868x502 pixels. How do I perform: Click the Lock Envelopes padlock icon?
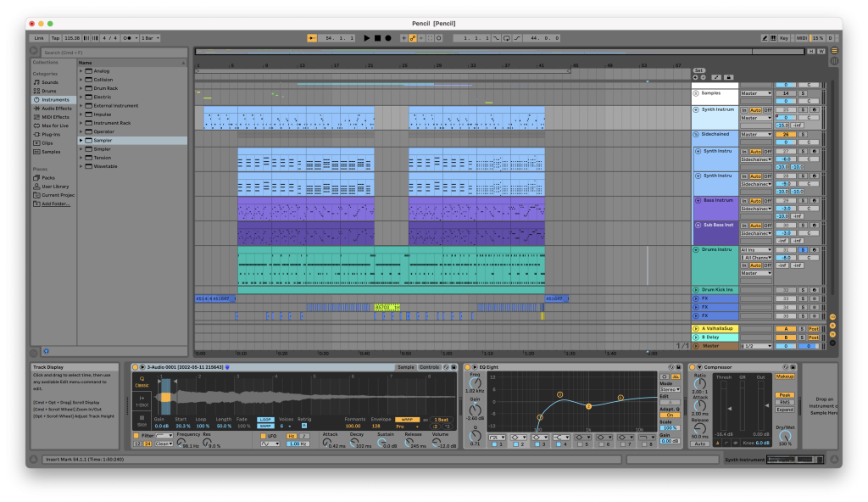point(728,77)
